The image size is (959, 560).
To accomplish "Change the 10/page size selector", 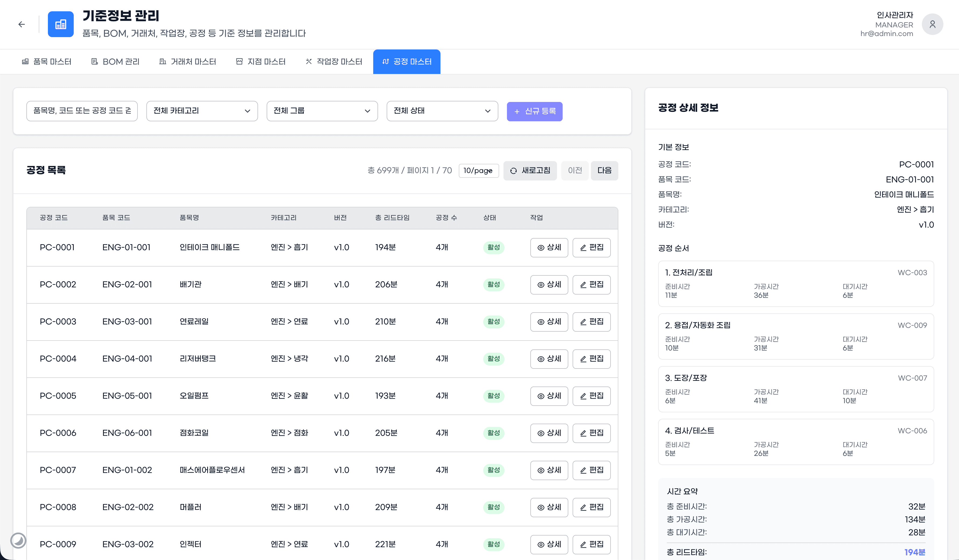I will click(x=478, y=171).
